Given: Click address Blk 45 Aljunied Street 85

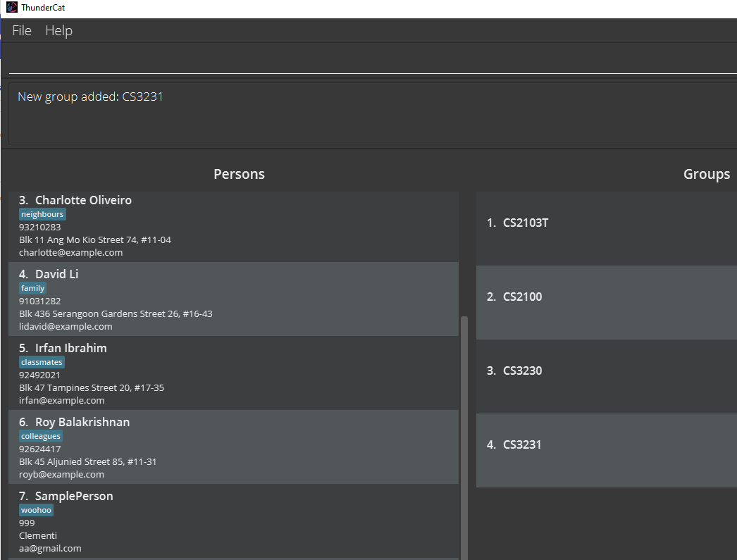Looking at the screenshot, I should pos(88,462).
